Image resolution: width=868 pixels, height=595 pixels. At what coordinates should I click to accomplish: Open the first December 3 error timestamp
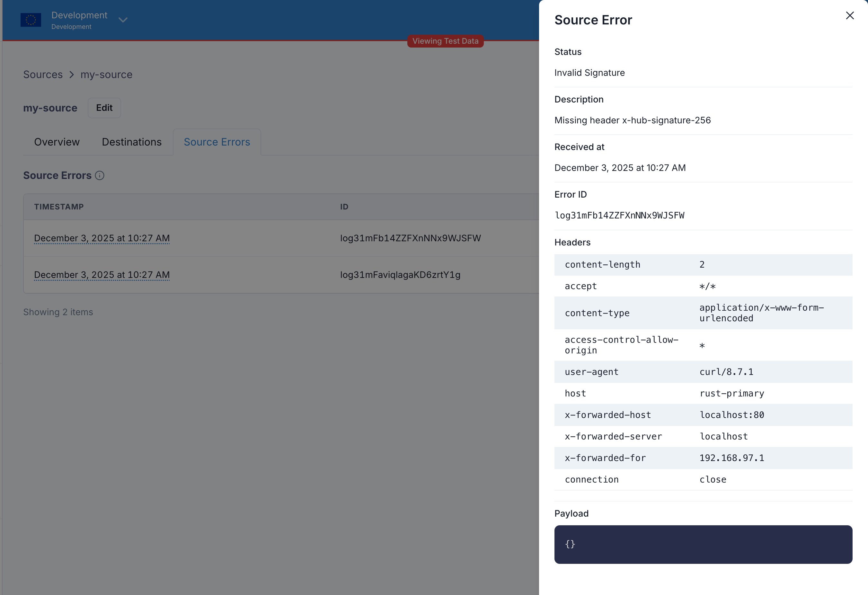[102, 238]
